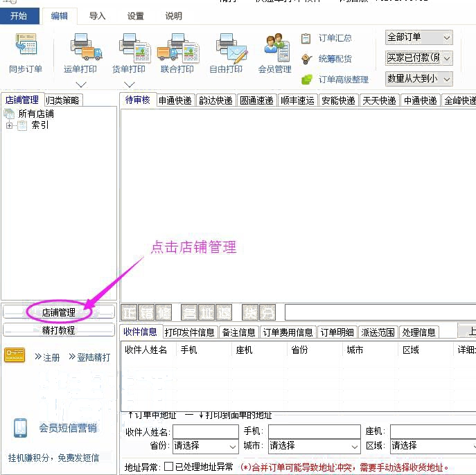Click the 座机 input field
The height and width of the screenshot is (475, 476).
tap(433, 431)
